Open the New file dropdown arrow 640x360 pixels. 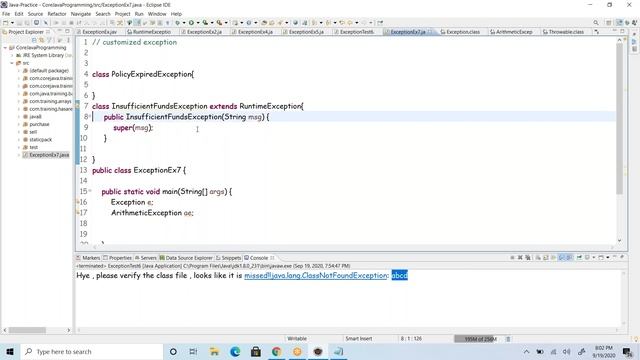click(x=12, y=22)
